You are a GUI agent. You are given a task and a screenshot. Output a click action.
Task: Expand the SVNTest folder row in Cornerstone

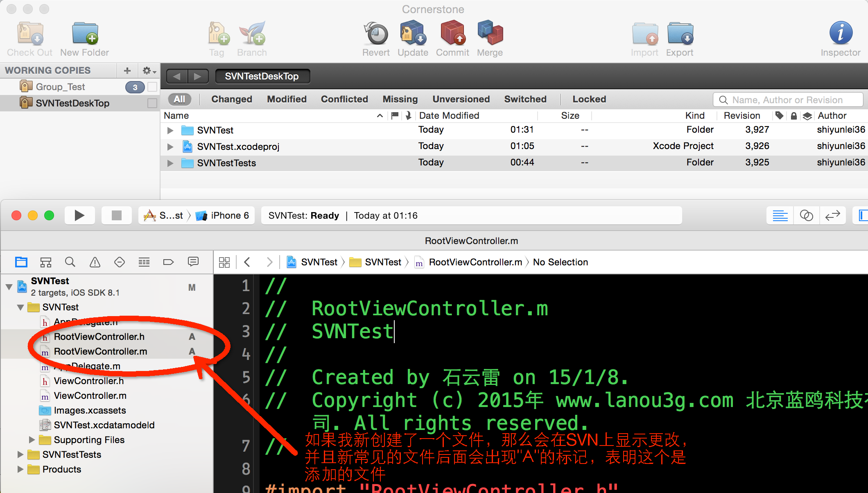tap(170, 130)
